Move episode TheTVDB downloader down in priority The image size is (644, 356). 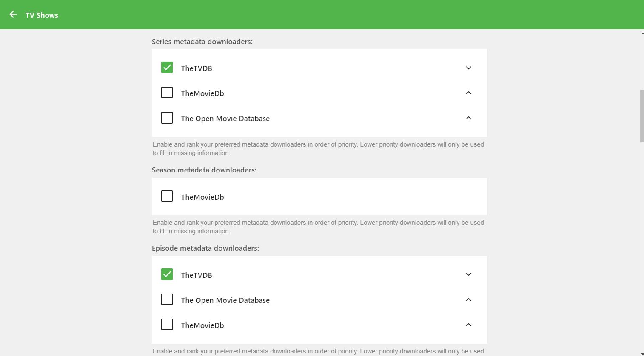pyautogui.click(x=468, y=274)
